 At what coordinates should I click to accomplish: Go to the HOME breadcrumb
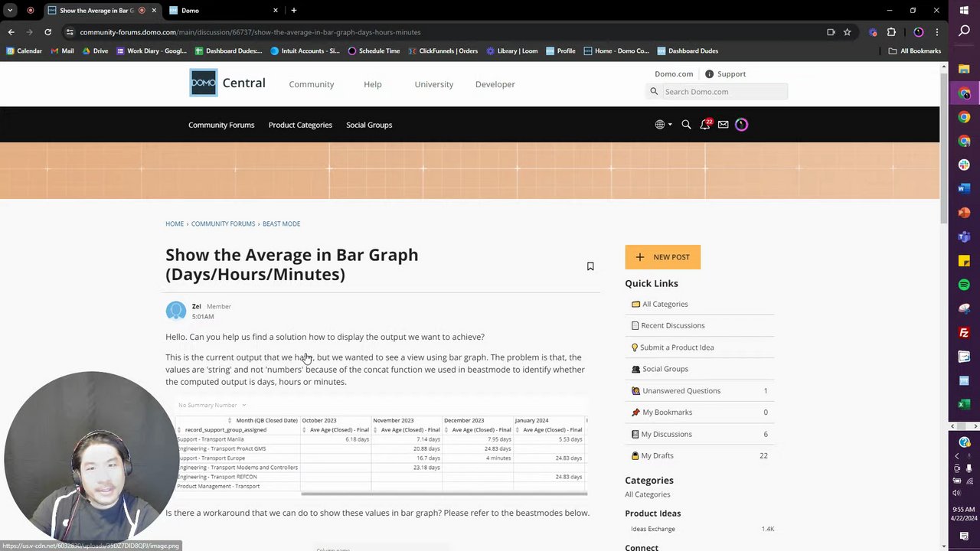point(175,224)
